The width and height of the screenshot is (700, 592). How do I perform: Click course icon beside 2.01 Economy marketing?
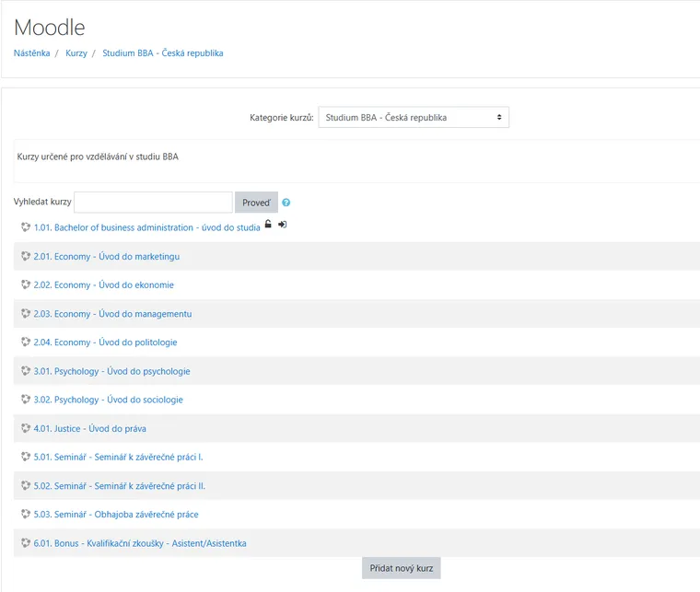click(x=26, y=256)
